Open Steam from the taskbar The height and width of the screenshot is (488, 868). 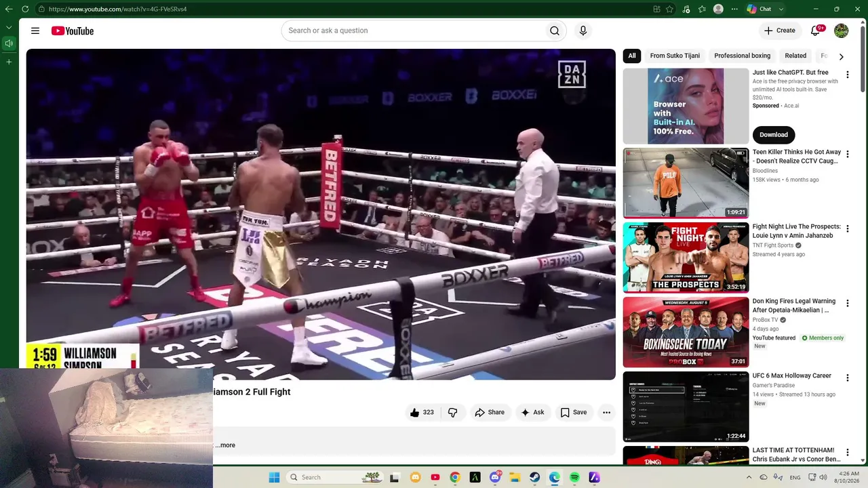point(534,477)
